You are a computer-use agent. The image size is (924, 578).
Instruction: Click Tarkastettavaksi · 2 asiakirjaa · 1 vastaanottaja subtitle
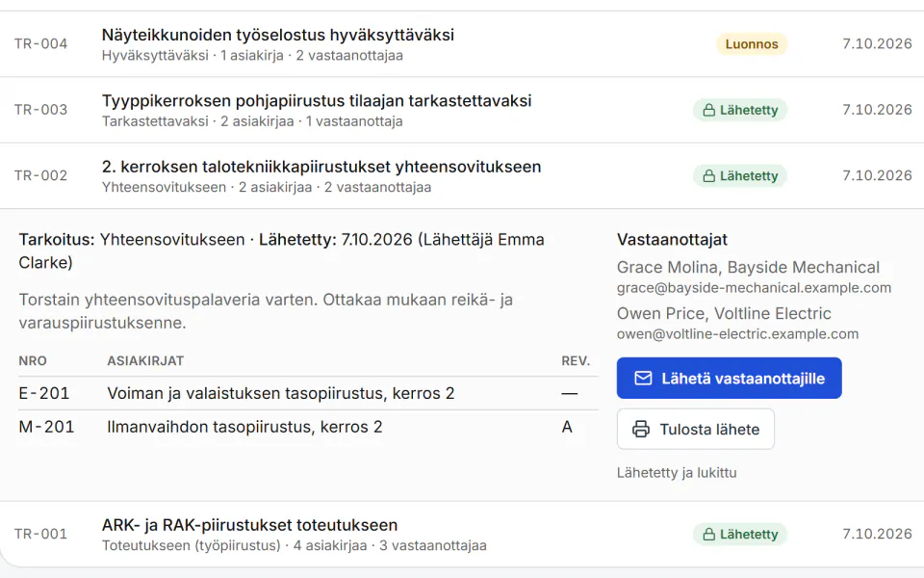tap(252, 121)
